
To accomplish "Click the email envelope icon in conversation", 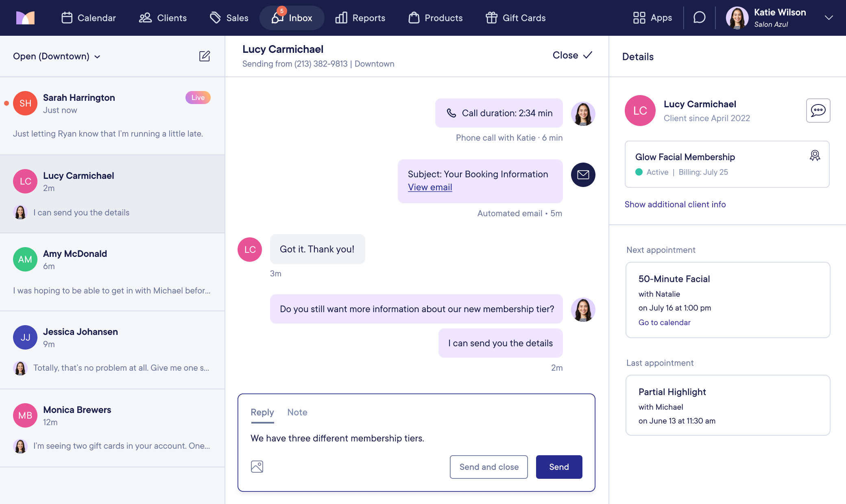I will (x=583, y=175).
